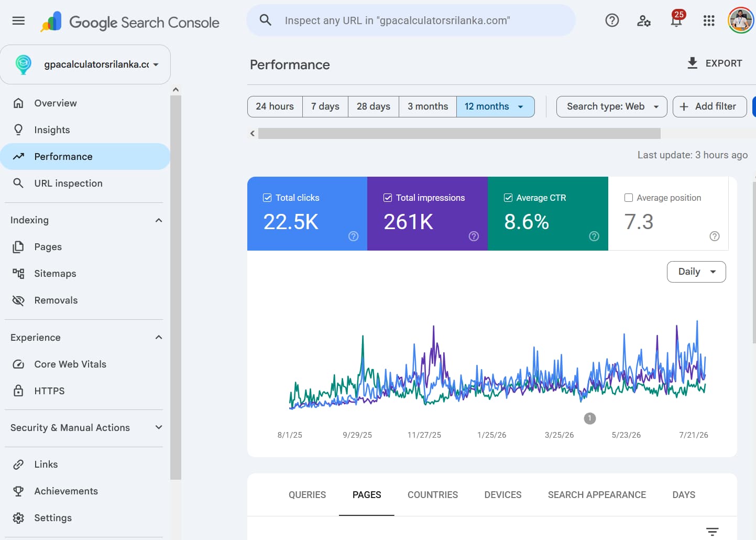Click the Overview home icon
The height and width of the screenshot is (540, 756).
pyautogui.click(x=18, y=103)
